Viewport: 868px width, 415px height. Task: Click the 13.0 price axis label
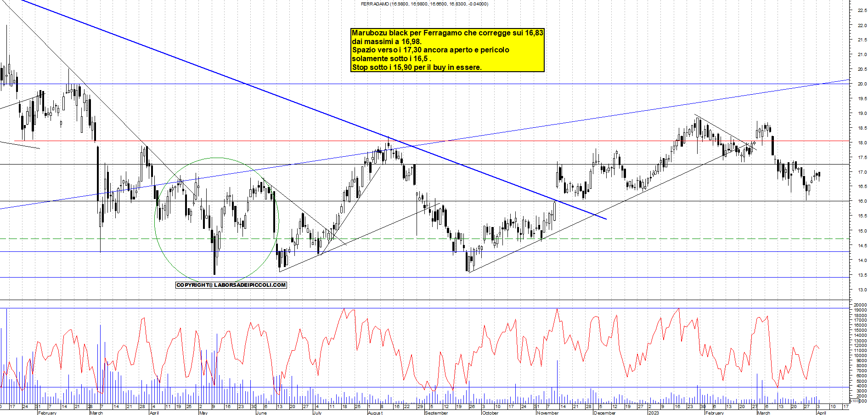tap(862, 290)
